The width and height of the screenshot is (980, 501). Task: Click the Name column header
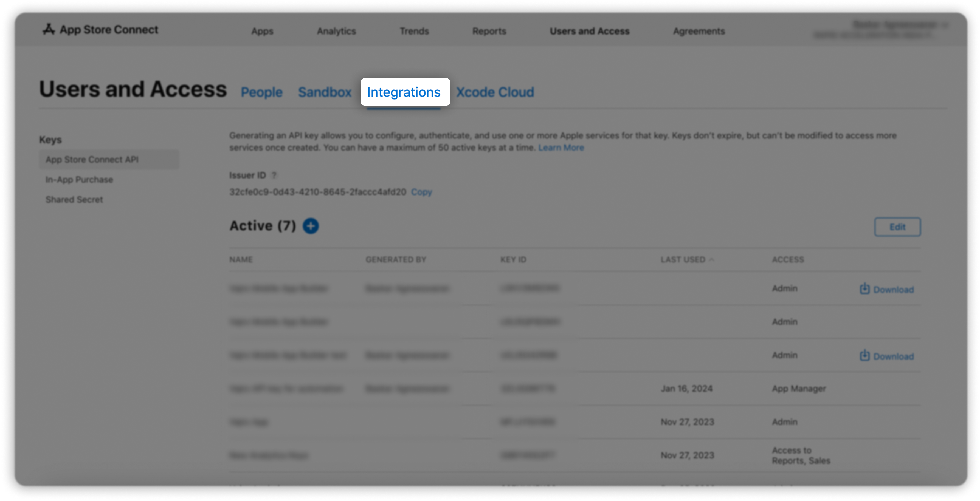(x=241, y=260)
